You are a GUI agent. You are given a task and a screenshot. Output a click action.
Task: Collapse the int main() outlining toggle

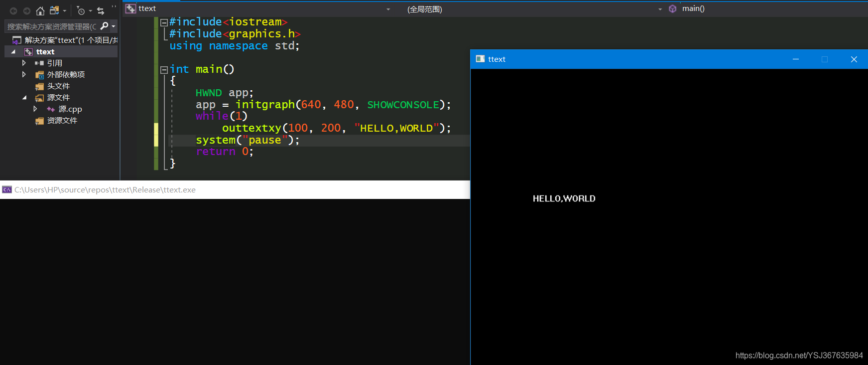coord(163,70)
